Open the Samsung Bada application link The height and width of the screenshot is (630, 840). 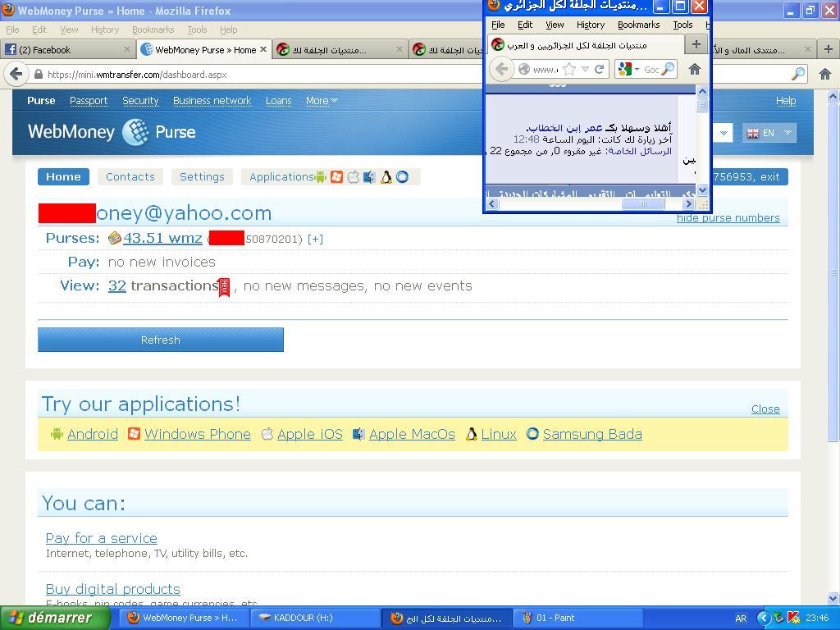tap(592, 434)
